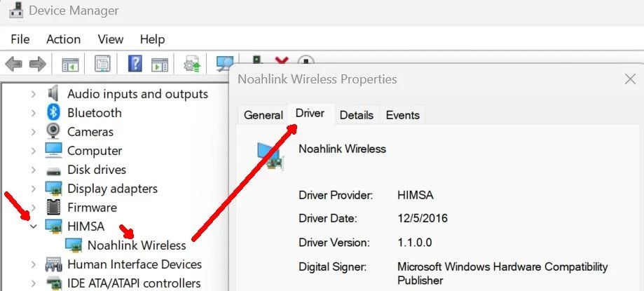Open the File menu
The height and width of the screenshot is (291, 644).
tap(20, 39)
